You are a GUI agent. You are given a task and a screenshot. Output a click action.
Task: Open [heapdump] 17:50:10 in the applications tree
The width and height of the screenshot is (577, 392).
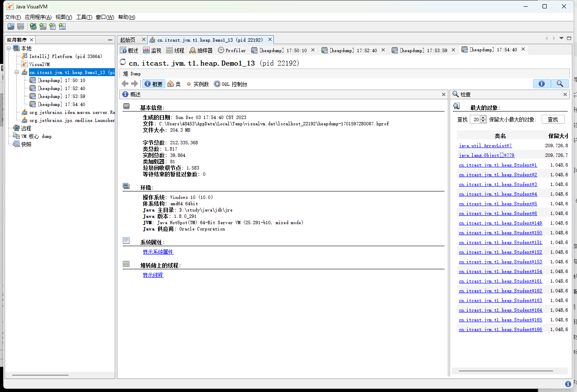(x=58, y=80)
